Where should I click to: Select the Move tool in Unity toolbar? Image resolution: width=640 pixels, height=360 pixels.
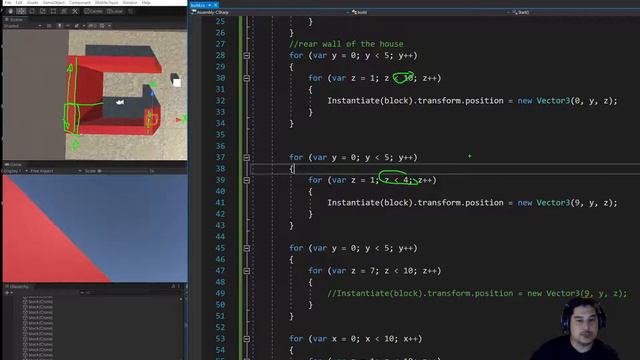tap(21, 11)
